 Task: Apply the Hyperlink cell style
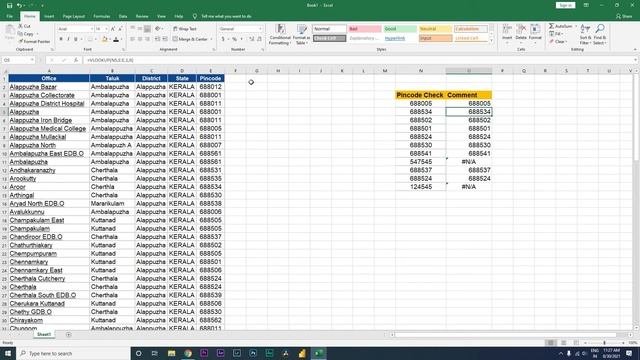[x=400, y=38]
